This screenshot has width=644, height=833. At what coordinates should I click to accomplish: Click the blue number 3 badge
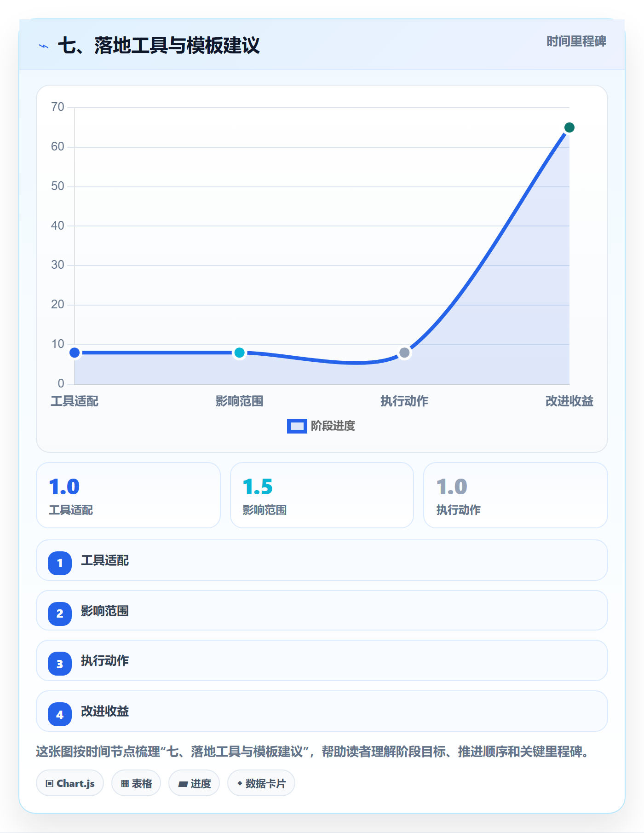click(60, 664)
